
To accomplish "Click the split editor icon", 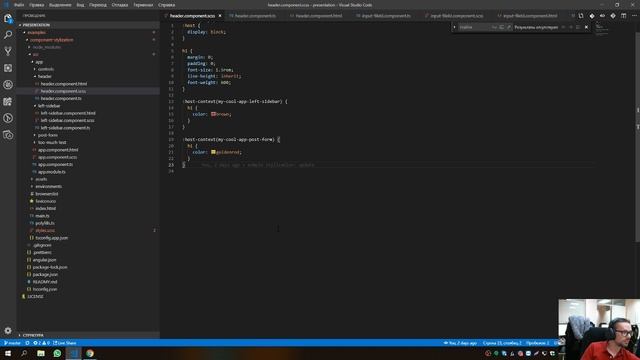I will point(623,16).
